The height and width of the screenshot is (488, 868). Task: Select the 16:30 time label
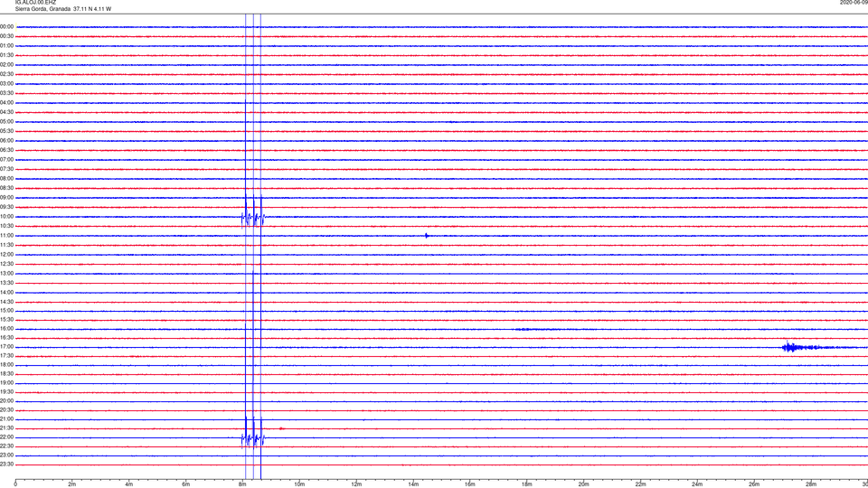[x=7, y=337]
